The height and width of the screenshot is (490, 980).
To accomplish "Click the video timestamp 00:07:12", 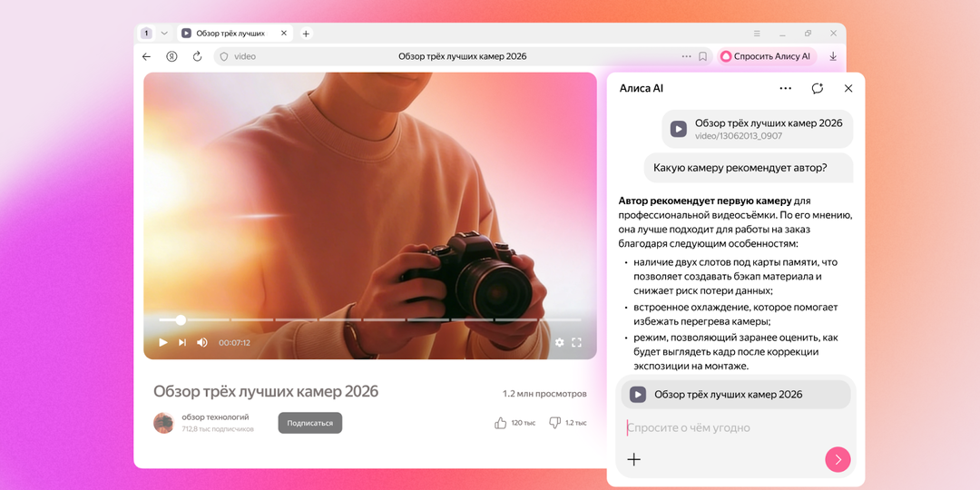I will (x=234, y=342).
